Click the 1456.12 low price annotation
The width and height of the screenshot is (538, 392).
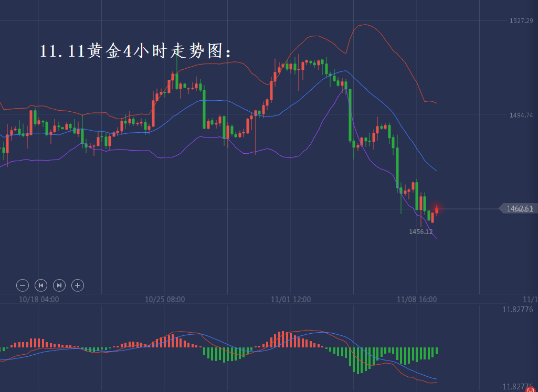pyautogui.click(x=421, y=231)
